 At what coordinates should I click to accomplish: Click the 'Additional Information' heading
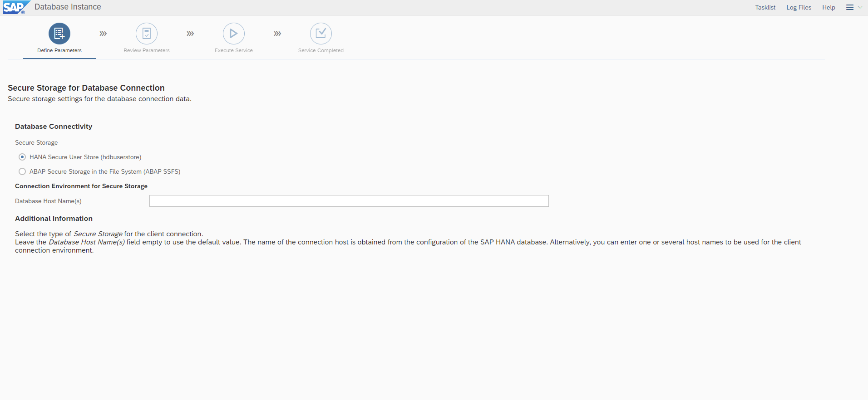pyautogui.click(x=54, y=219)
